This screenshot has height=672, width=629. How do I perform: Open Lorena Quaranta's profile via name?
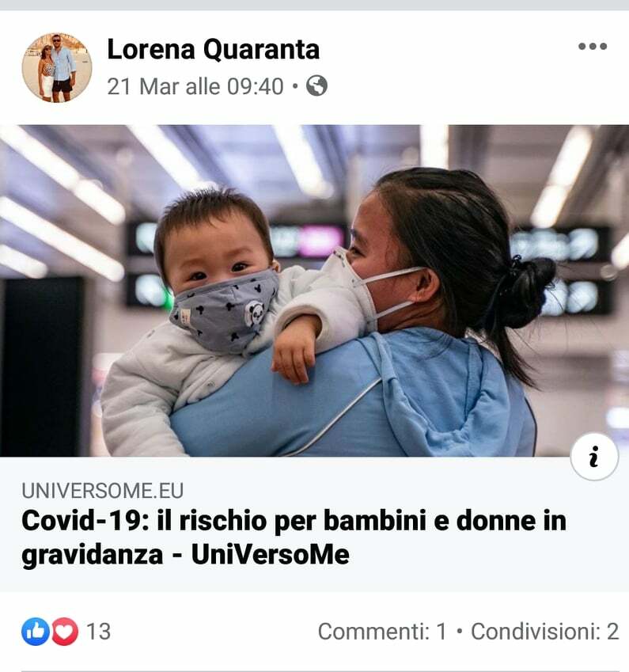(x=213, y=49)
